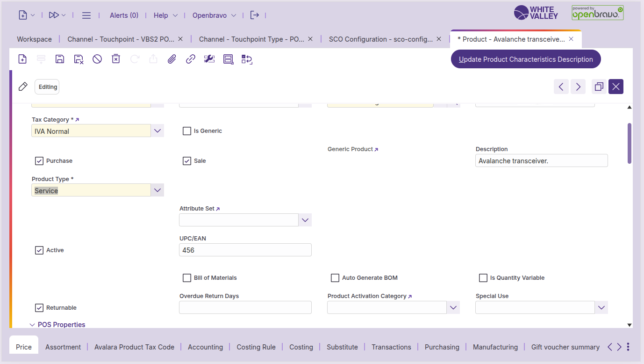Open the SCO Configuration tab
The height and width of the screenshot is (364, 644).
click(380, 39)
